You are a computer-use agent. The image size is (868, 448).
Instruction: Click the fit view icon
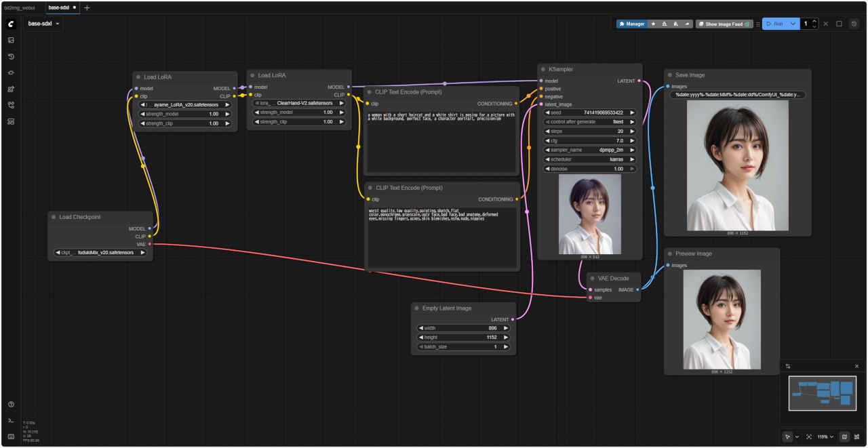coord(809,437)
